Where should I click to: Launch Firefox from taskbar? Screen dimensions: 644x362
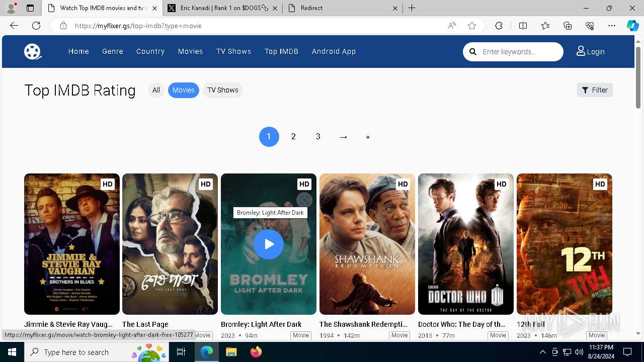click(256, 352)
